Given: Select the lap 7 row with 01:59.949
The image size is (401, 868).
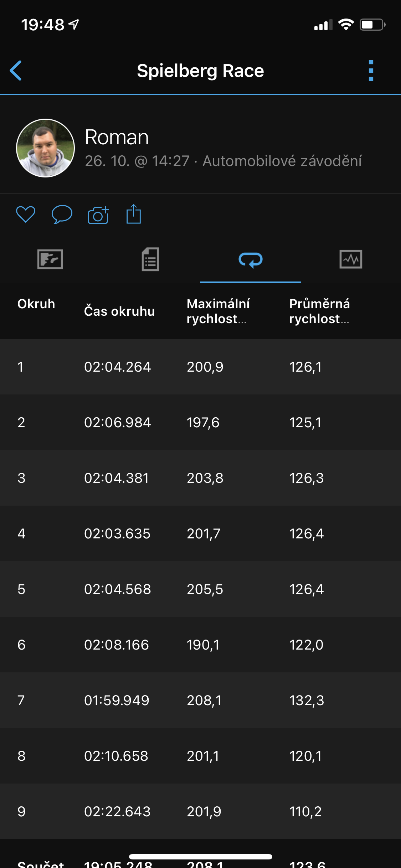Looking at the screenshot, I should coord(200,700).
